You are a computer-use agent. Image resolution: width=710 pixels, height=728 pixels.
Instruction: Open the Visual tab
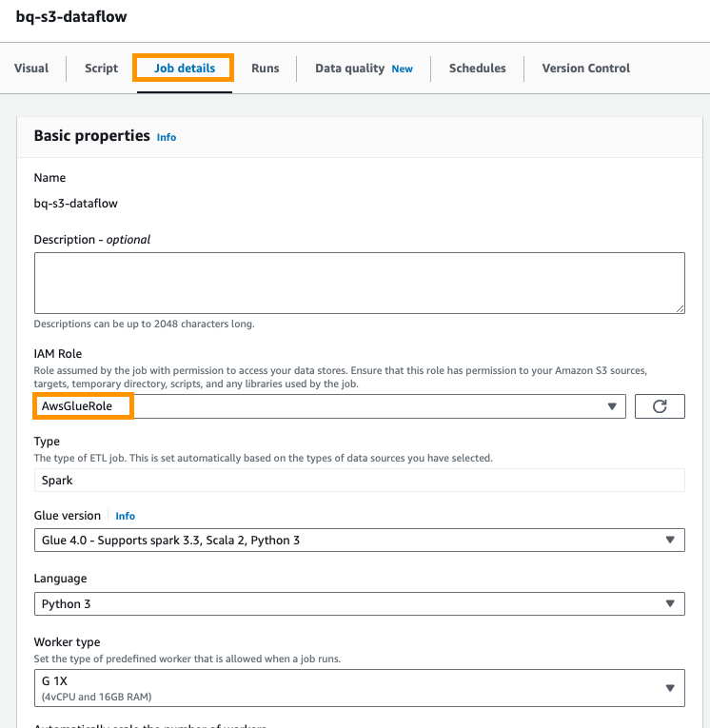point(31,69)
